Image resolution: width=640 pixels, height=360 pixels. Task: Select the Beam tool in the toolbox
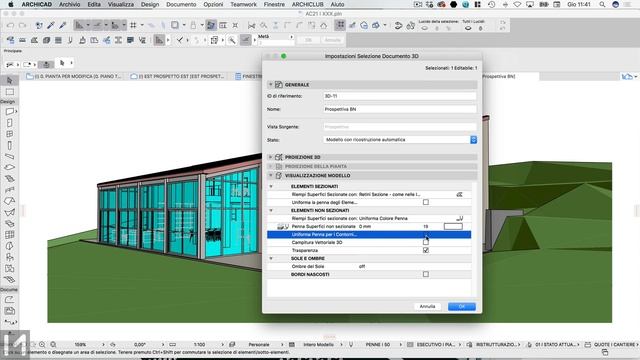click(x=10, y=156)
